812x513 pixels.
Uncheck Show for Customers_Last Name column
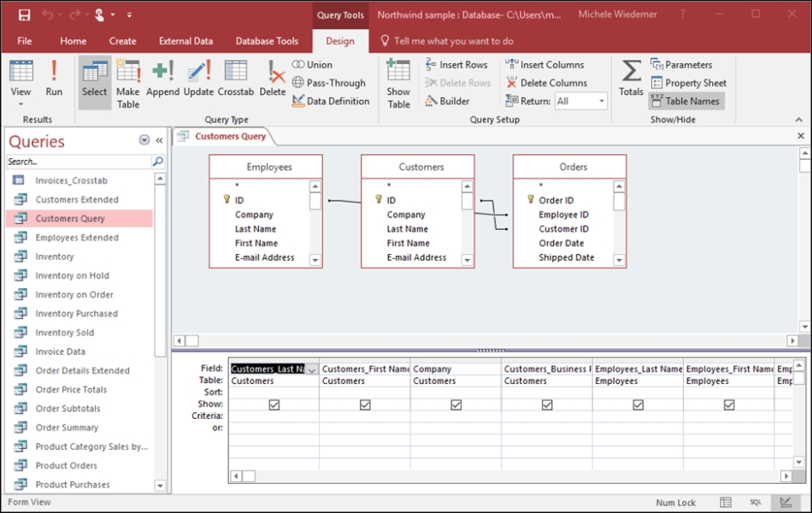point(274,404)
